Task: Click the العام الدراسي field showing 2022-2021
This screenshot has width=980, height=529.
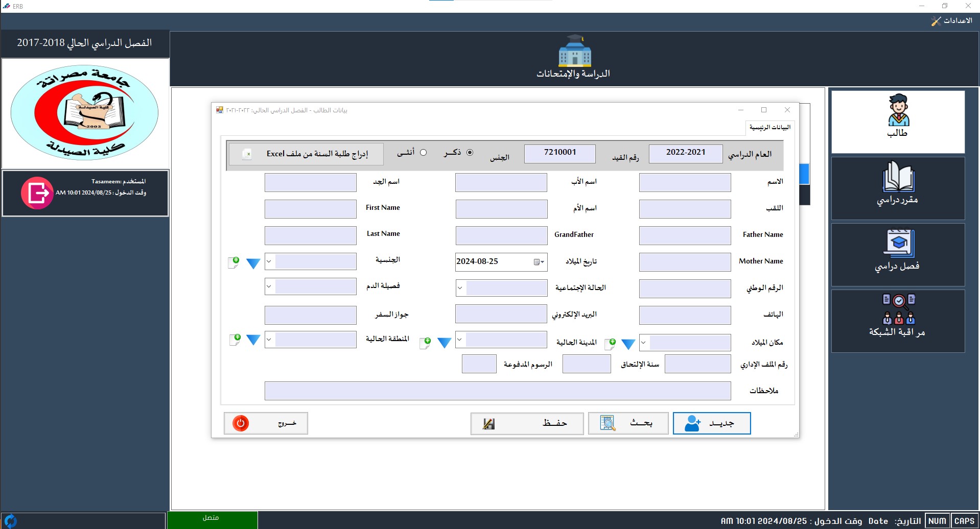Action: (x=686, y=154)
